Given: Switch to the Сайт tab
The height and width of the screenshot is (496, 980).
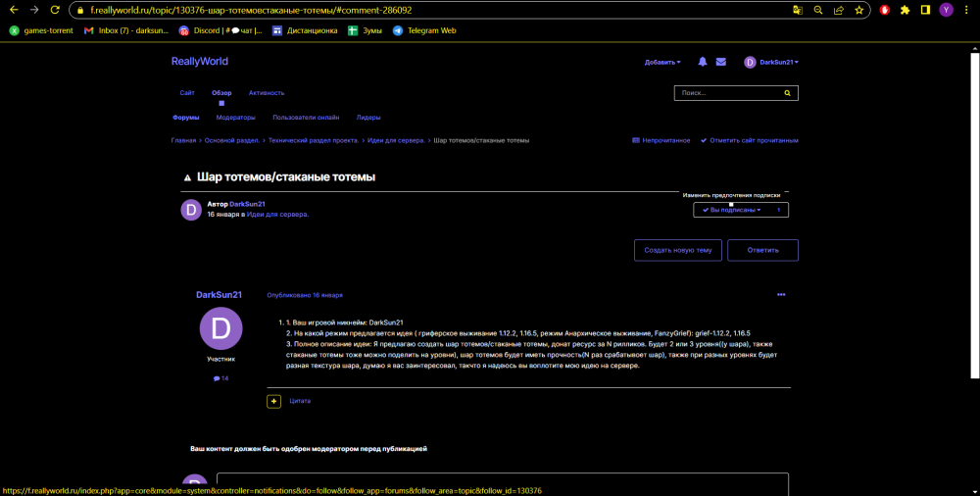Looking at the screenshot, I should (x=187, y=92).
